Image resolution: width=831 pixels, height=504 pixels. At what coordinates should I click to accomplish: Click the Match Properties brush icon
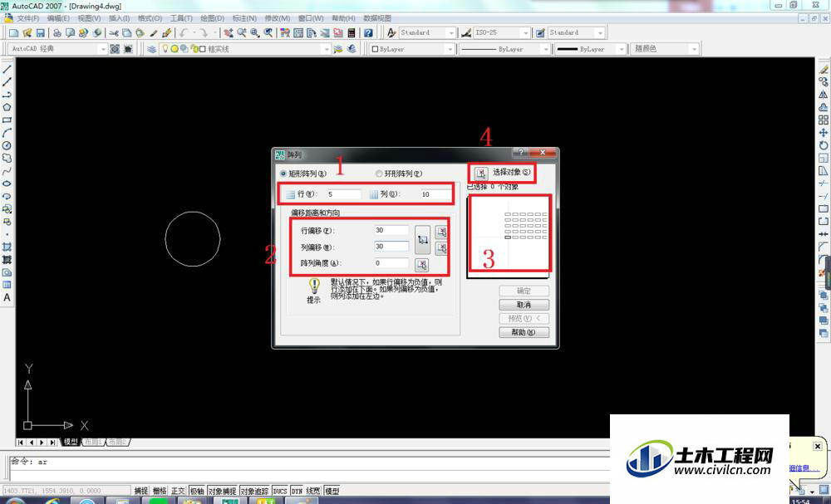coord(154,33)
